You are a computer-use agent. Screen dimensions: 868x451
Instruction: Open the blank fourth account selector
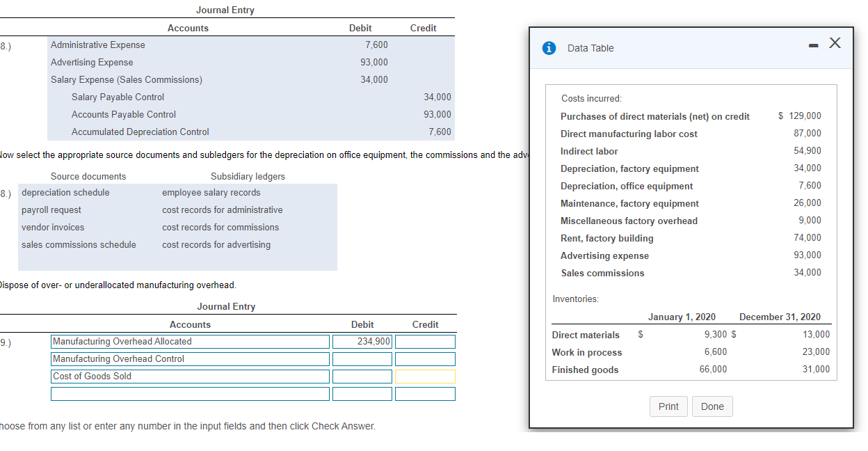click(190, 393)
